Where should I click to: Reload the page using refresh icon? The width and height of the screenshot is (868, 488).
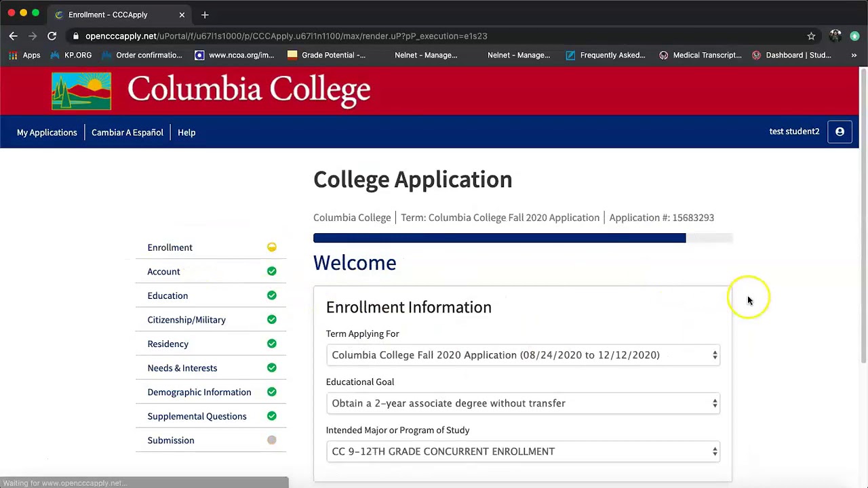point(52,36)
